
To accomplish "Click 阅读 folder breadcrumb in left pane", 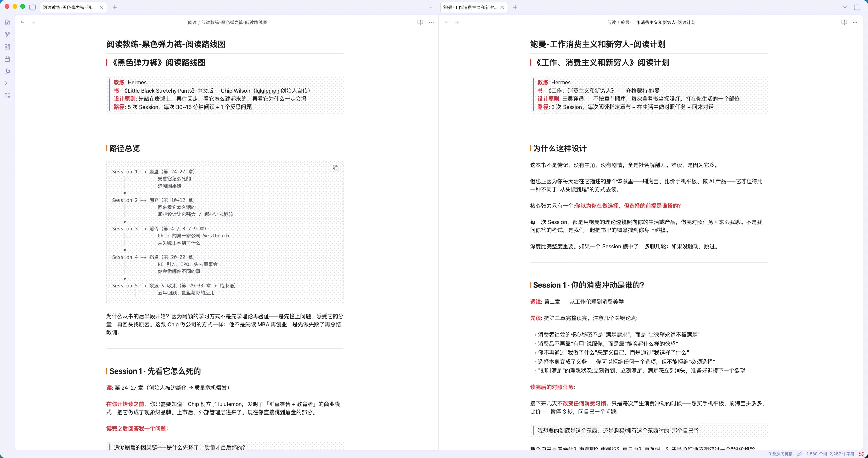I will pos(192,23).
